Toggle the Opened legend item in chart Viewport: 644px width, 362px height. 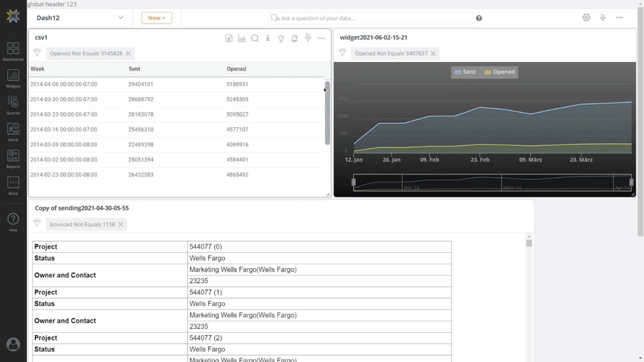coord(503,72)
